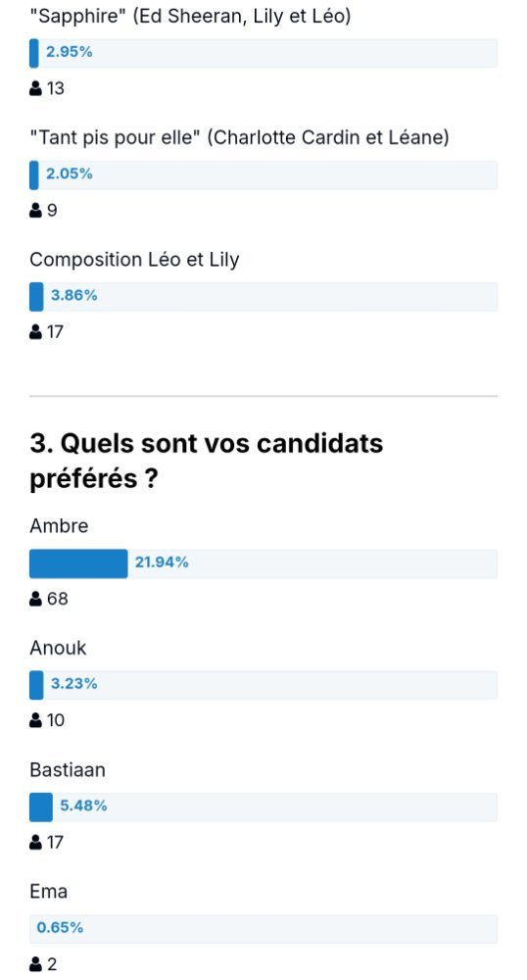Click the person icon under Anouk's result

click(35, 720)
